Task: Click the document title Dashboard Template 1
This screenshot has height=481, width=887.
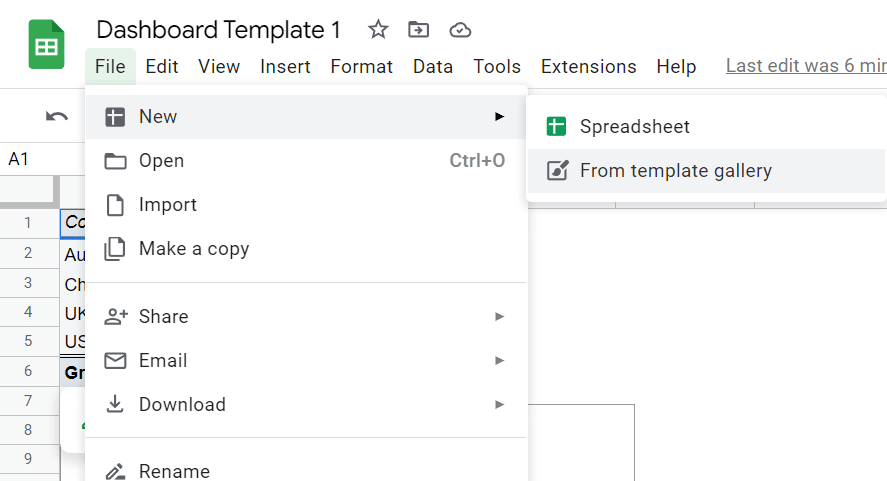Action: click(218, 29)
